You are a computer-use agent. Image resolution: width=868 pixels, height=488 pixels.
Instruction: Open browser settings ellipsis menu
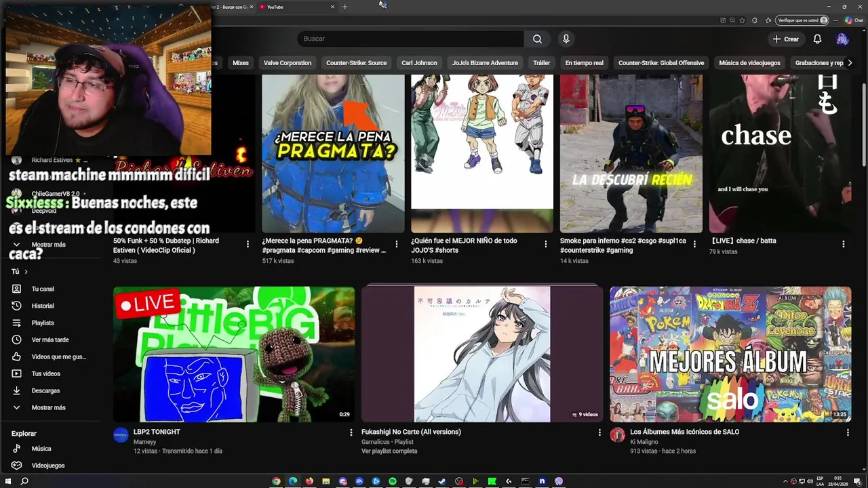click(x=836, y=20)
